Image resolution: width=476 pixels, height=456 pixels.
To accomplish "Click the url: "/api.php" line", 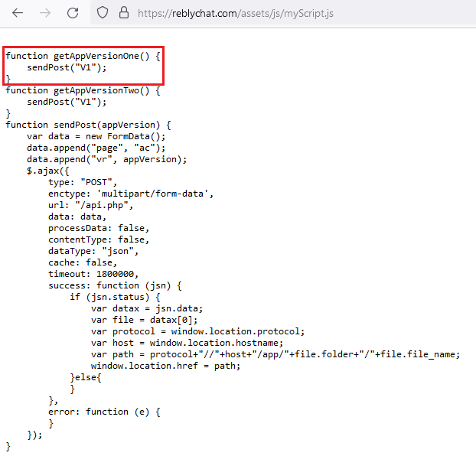I will [x=91, y=205].
